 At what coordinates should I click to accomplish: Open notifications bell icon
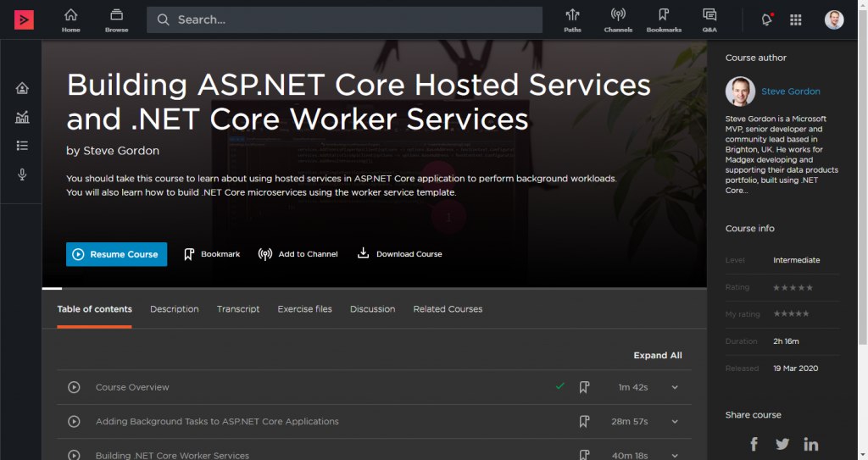point(766,20)
